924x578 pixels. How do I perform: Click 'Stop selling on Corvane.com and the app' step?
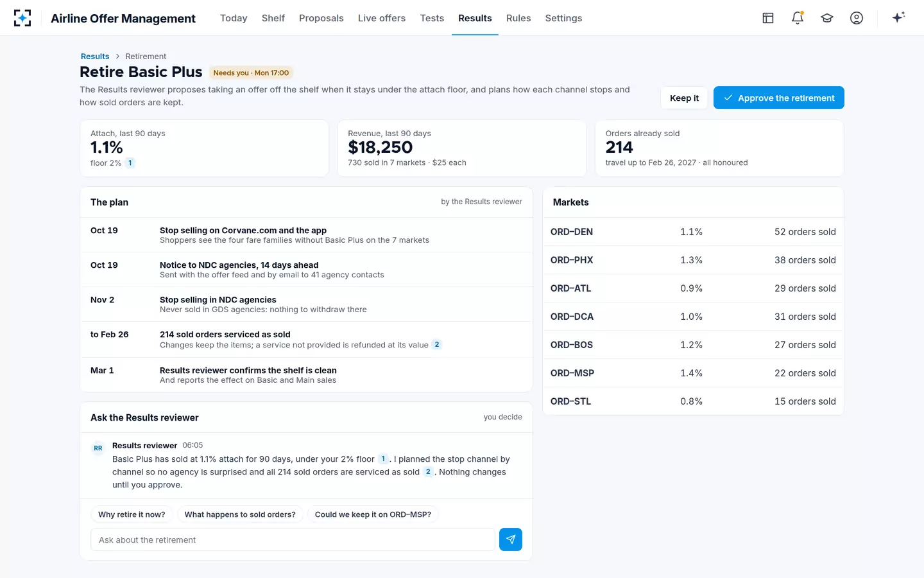(306, 235)
